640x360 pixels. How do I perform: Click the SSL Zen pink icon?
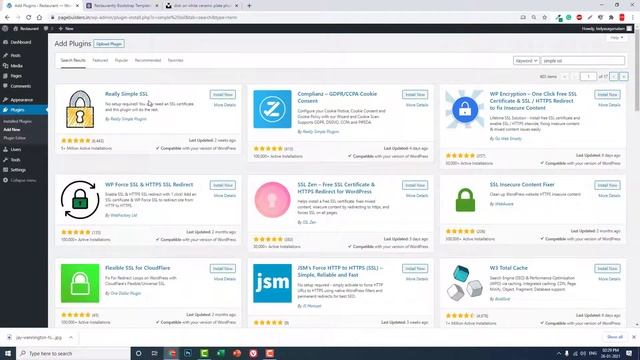tap(272, 200)
